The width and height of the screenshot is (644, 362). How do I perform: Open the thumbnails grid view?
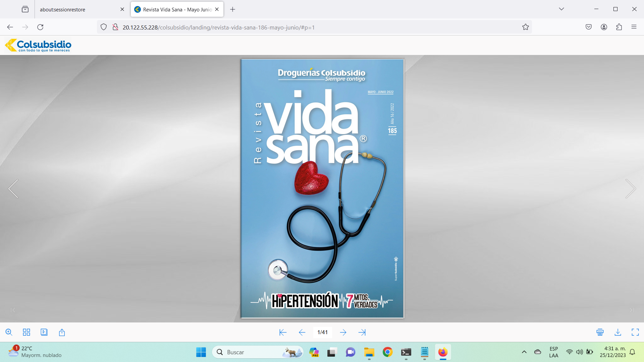coord(26,332)
